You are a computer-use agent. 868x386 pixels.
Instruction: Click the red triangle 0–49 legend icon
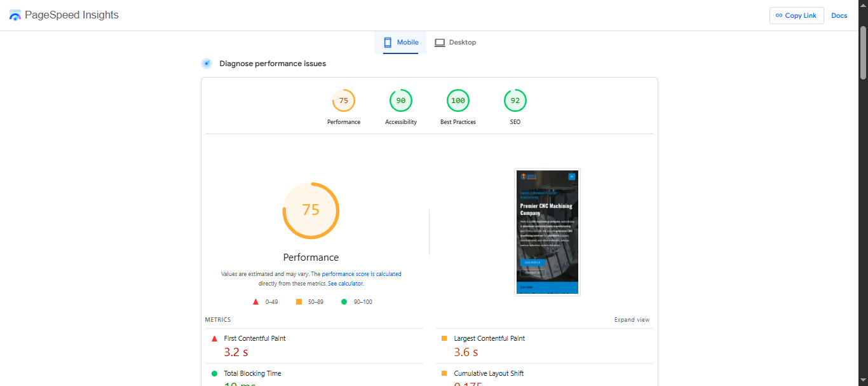[255, 302]
